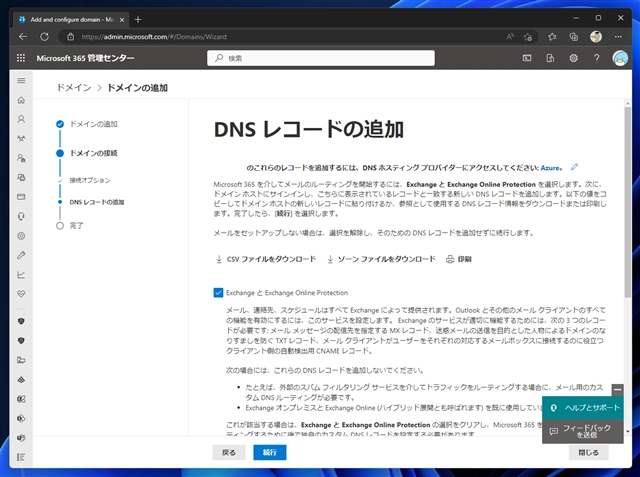Image resolution: width=640 pixels, height=477 pixels.
Task: Refresh the page in the browser
Action: coord(44,37)
